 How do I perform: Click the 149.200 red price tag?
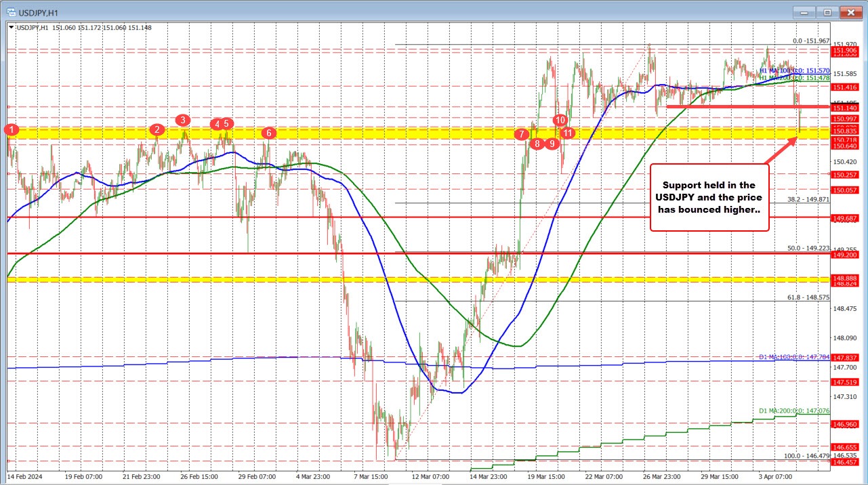(x=845, y=255)
